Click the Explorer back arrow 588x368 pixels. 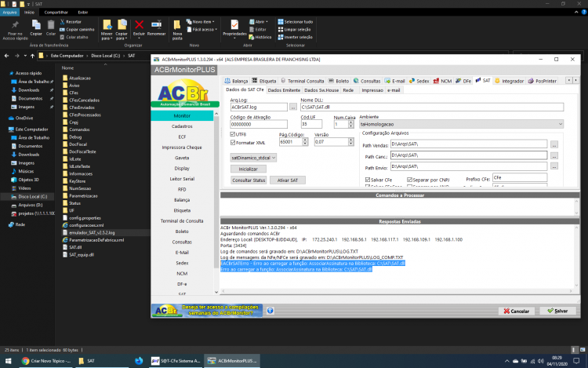(x=7, y=56)
